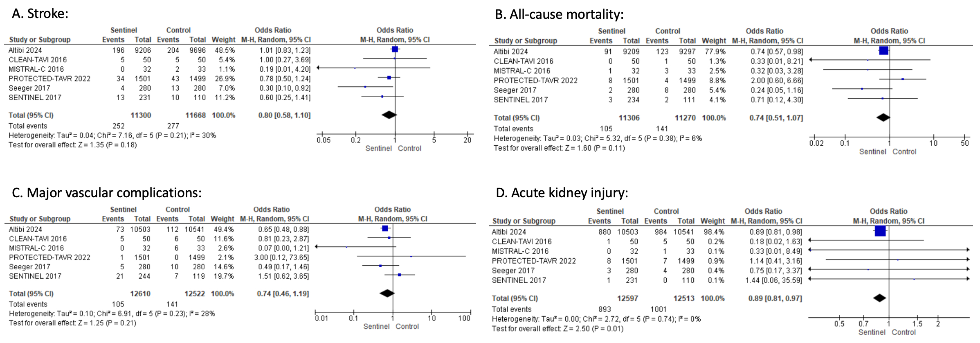Click SENTINEL 2017 label in Acute kidney injury table

pyautogui.click(x=519, y=280)
